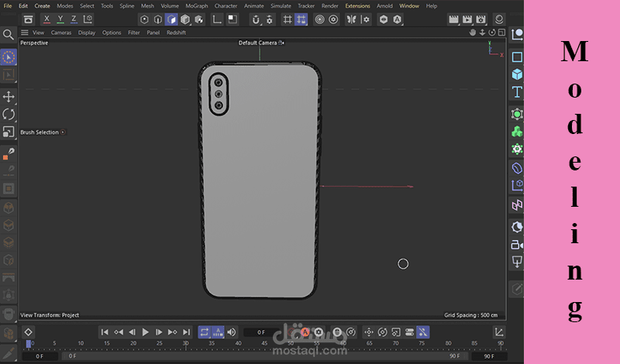Click the current frame 0 F field
This screenshot has height=364, width=620.
click(x=260, y=332)
